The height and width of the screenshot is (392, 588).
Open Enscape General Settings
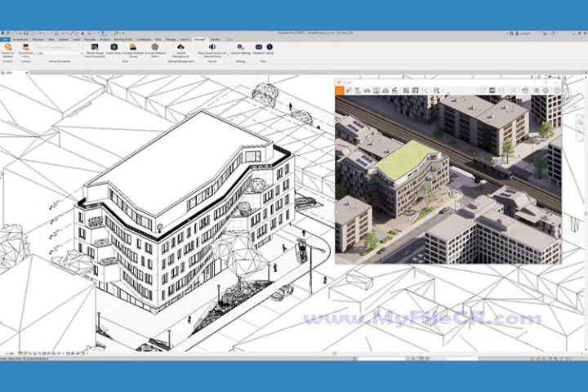point(240,47)
